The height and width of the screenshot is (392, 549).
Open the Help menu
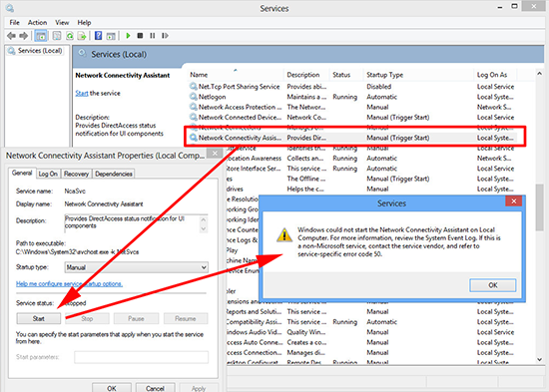pyautogui.click(x=84, y=22)
